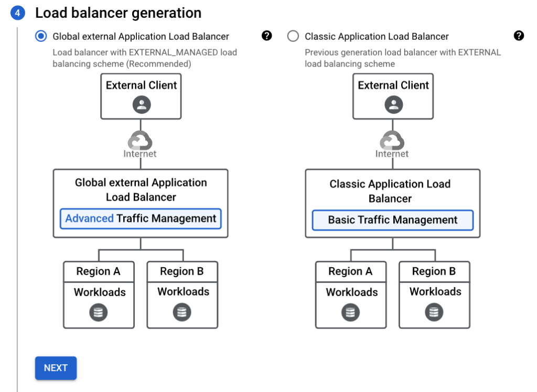This screenshot has width=537, height=392.
Task: Click 'Region A' label in Classic diagram
Action: coord(350,271)
